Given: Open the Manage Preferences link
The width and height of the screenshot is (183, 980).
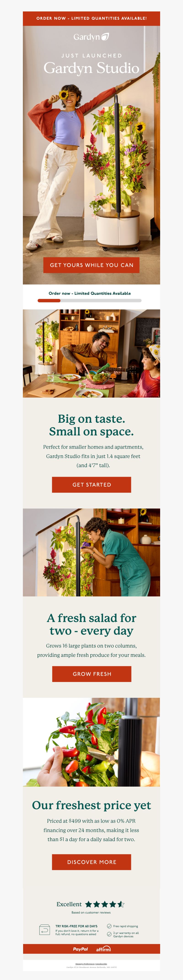Looking at the screenshot, I should click(85, 964).
